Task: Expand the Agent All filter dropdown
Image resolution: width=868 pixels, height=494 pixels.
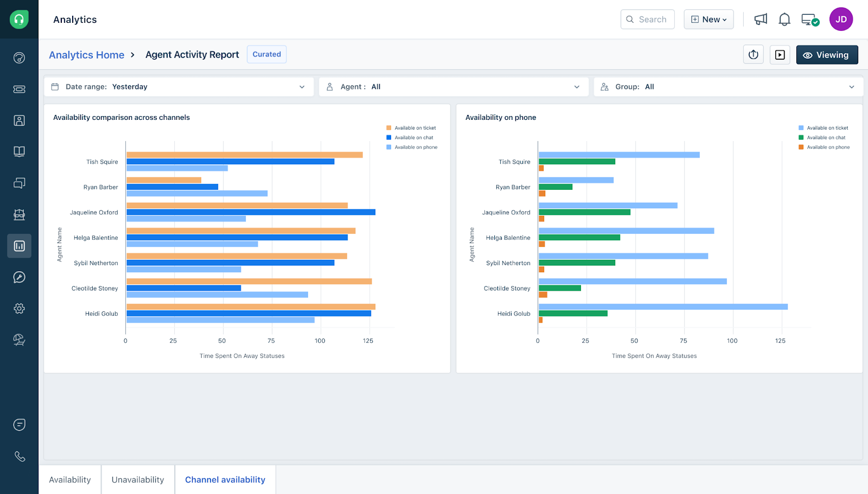Action: 454,87
